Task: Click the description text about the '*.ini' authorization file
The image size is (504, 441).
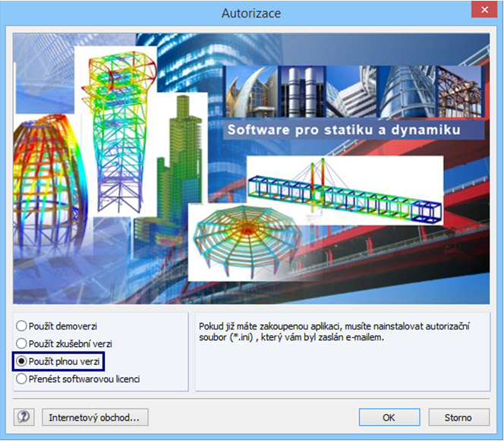Action: coord(334,332)
